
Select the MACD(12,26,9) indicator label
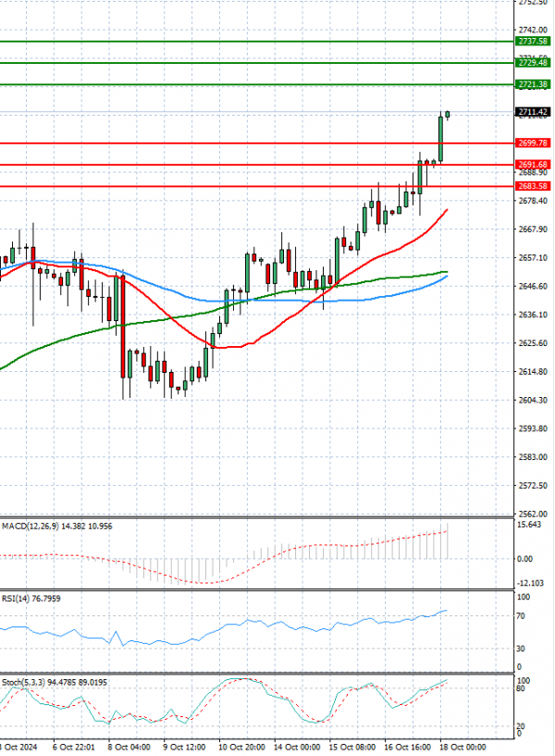pyautogui.click(x=56, y=526)
